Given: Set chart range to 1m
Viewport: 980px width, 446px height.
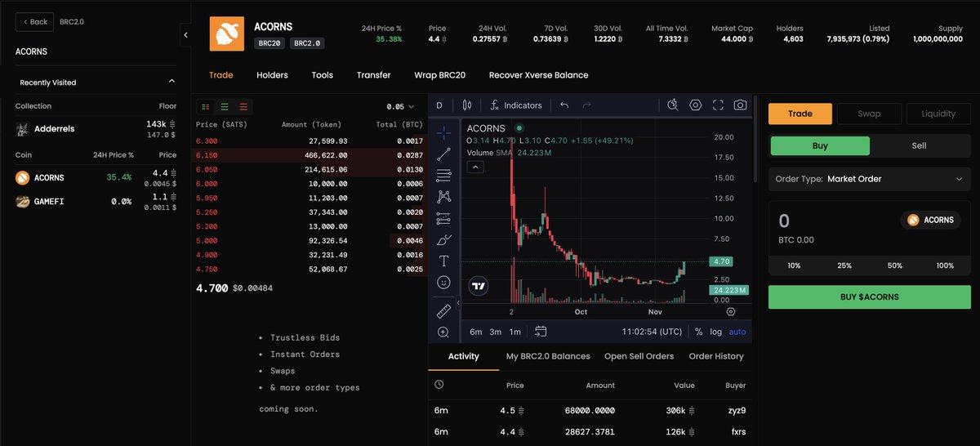Looking at the screenshot, I should pos(515,332).
